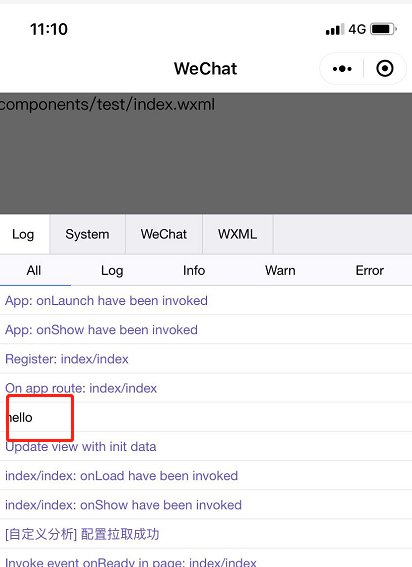Switch to the WeChat console tab
The image size is (412, 567).
[164, 234]
